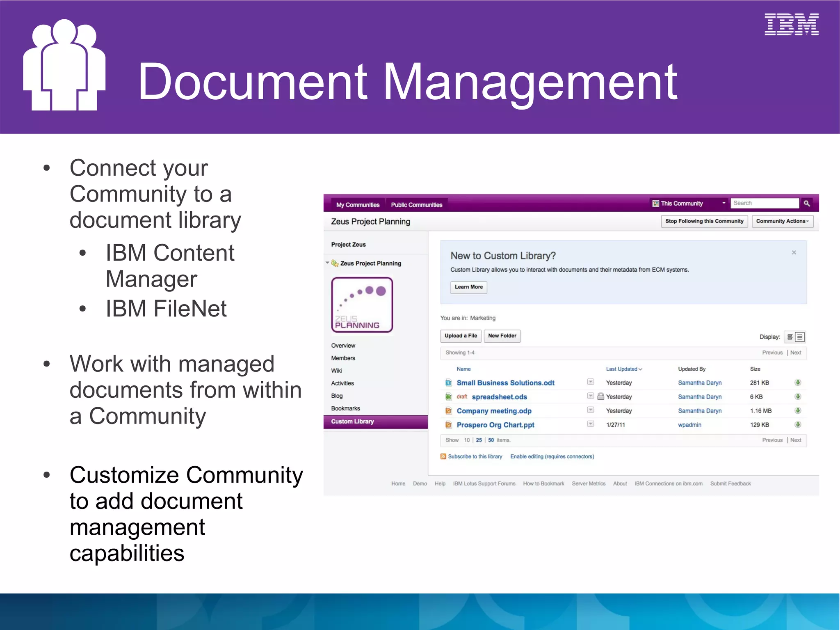840x630 pixels.
Task: Open Wiki from the sidebar
Action: pyautogui.click(x=336, y=371)
